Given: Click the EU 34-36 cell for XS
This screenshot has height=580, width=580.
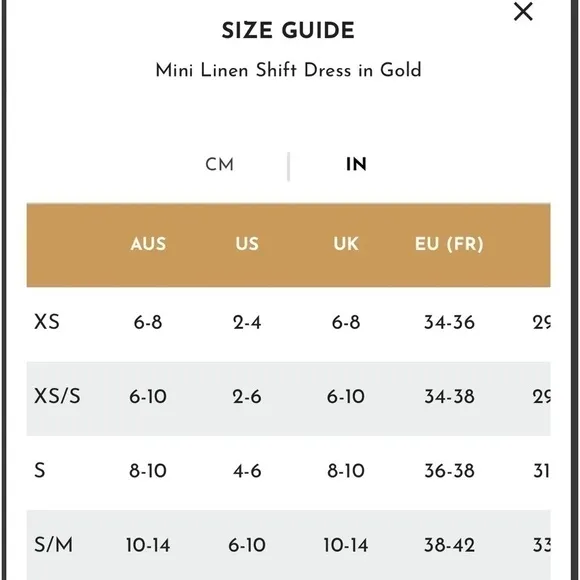Looking at the screenshot, I should click(x=449, y=322).
